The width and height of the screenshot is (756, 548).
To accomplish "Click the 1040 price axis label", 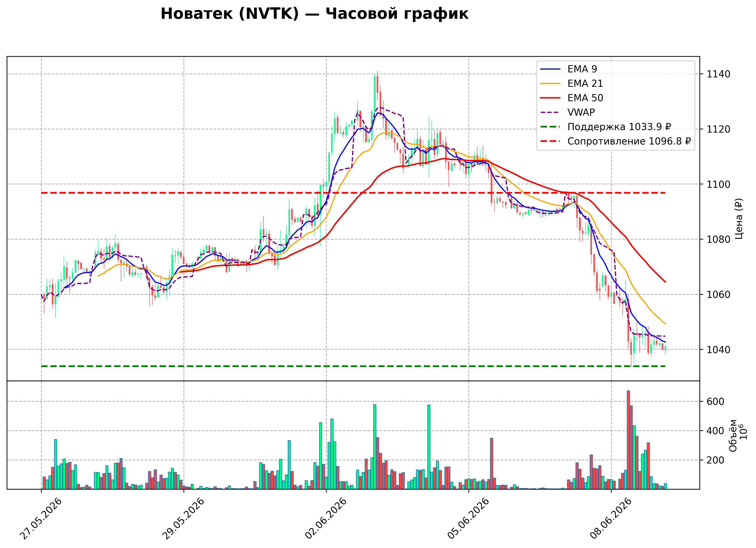I will [718, 349].
